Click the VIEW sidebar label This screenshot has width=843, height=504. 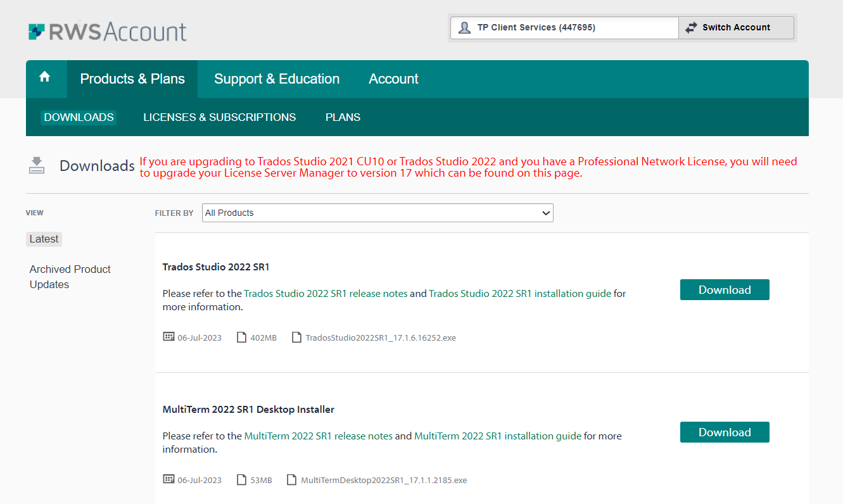pos(35,213)
